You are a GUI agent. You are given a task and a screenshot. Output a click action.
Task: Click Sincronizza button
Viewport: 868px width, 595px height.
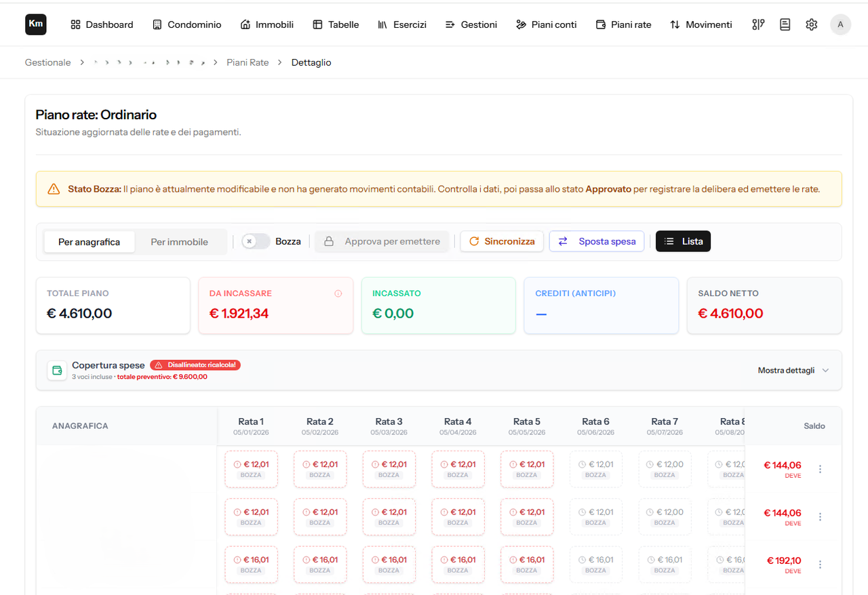502,241
